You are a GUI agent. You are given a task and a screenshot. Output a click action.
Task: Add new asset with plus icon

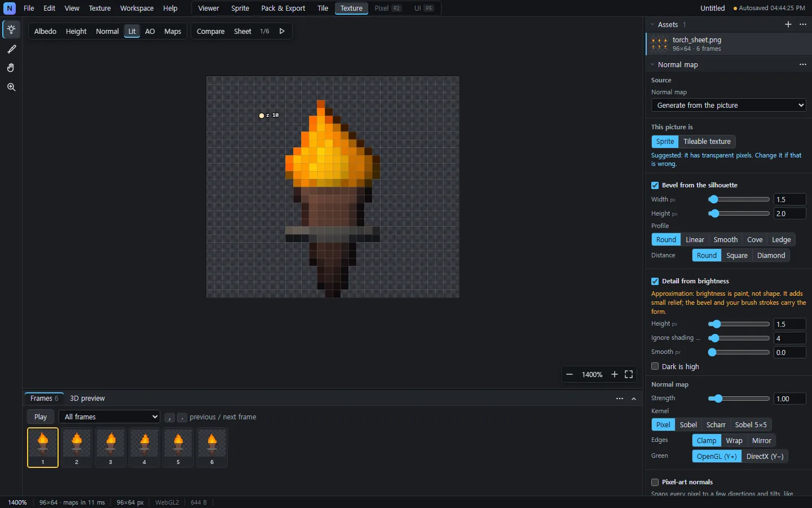pos(788,24)
